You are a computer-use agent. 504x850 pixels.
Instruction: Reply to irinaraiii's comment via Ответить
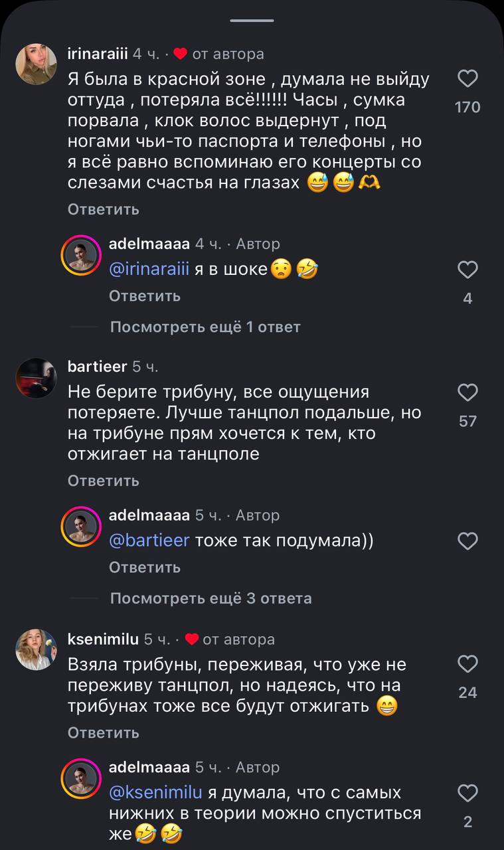[104, 209]
